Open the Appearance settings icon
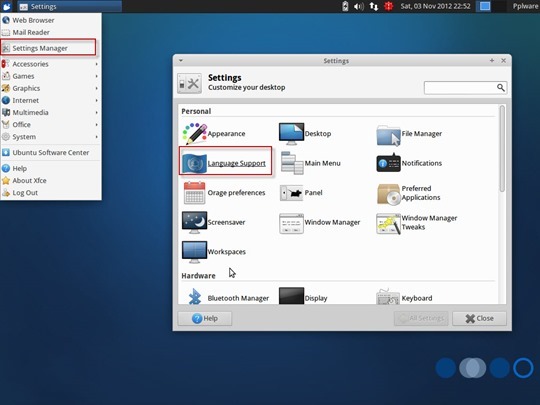This screenshot has width=540, height=405. point(195,134)
